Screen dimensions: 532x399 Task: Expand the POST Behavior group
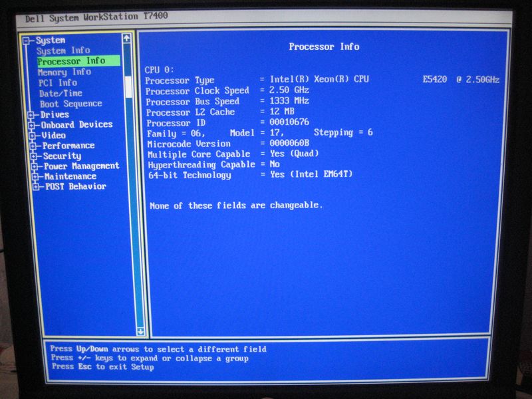(36, 187)
